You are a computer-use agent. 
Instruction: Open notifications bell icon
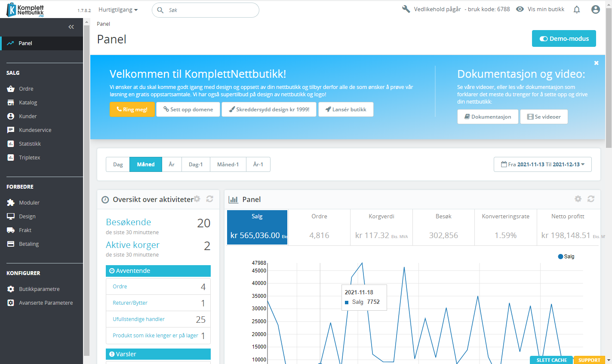click(577, 9)
